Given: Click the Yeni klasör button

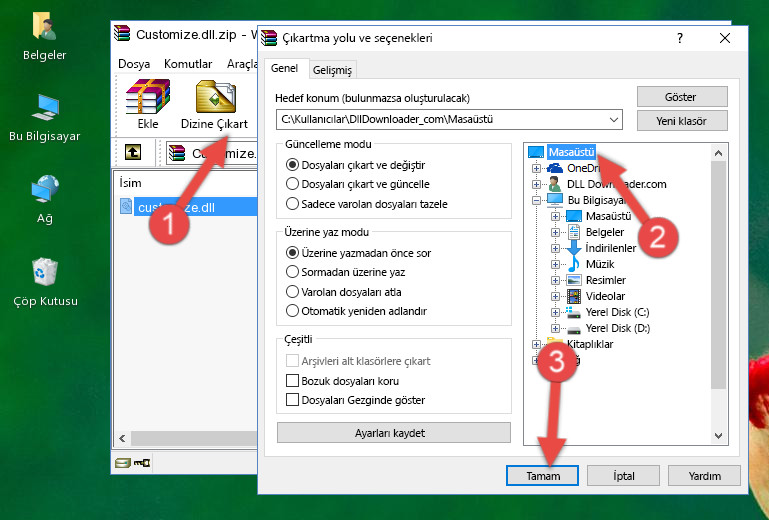Looking at the screenshot, I should [682, 121].
